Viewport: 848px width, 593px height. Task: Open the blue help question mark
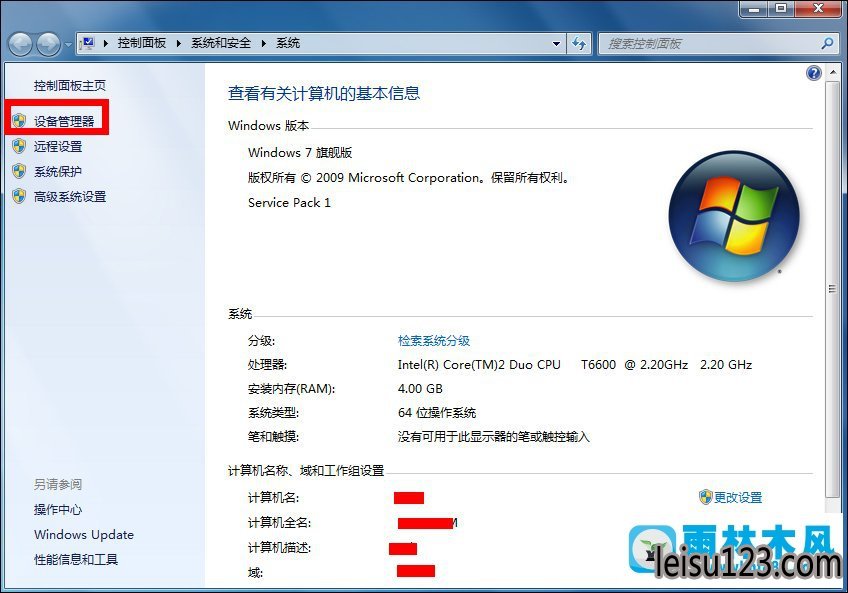[814, 73]
